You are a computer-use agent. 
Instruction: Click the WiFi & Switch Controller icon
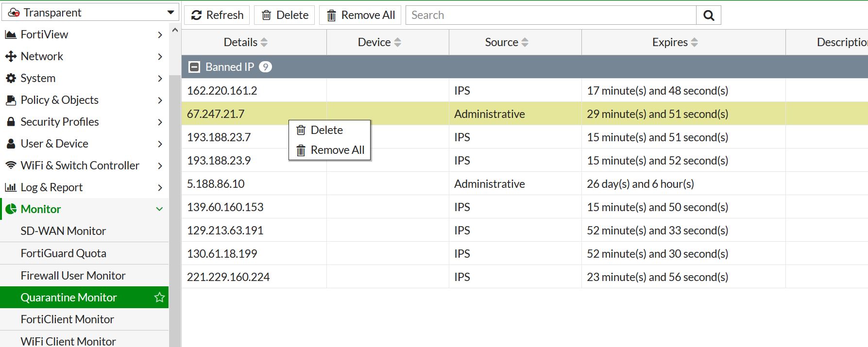pyautogui.click(x=11, y=165)
